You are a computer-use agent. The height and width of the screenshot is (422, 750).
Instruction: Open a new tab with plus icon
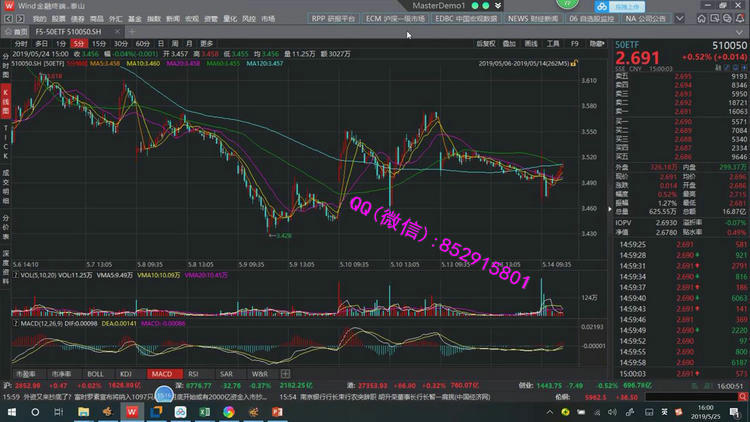[x=132, y=31]
